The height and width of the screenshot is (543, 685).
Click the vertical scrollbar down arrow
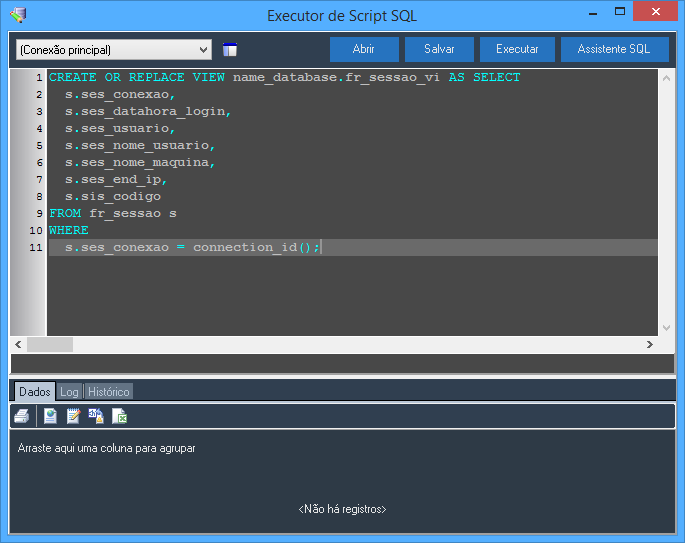click(666, 327)
